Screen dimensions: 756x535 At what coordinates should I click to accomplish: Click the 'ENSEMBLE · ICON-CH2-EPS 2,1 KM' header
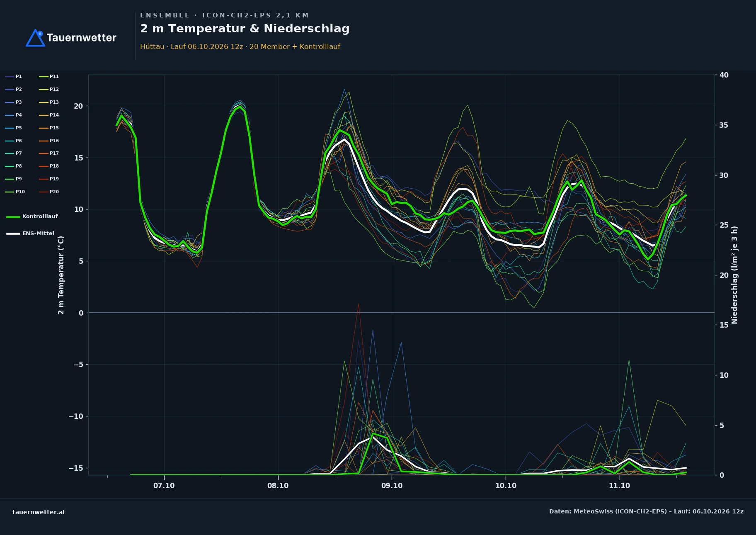(x=225, y=15)
